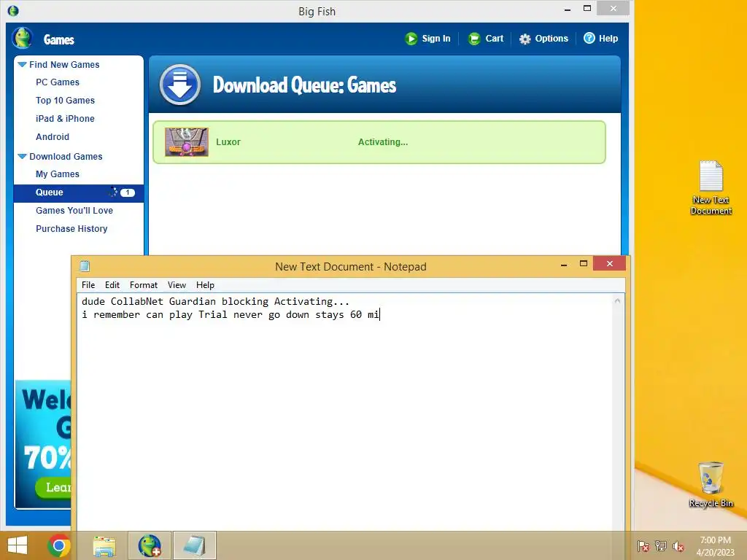Switch to Big Fish taskbar icon
This screenshot has height=560, width=747.
tap(150, 545)
